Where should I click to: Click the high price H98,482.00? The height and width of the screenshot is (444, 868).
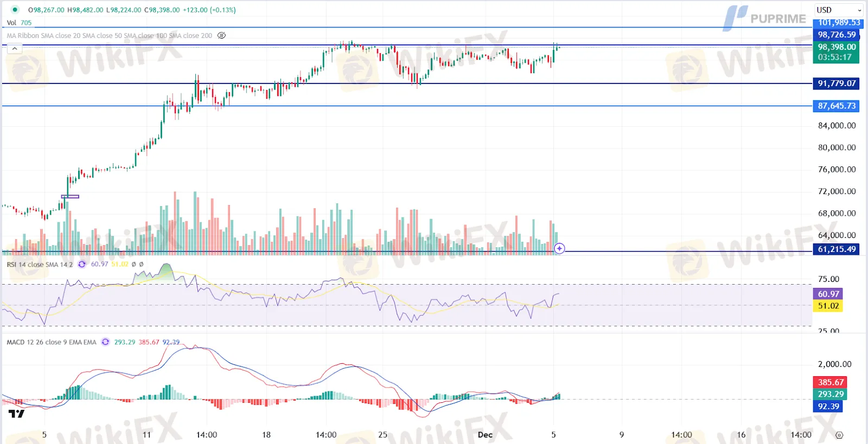tap(85, 10)
